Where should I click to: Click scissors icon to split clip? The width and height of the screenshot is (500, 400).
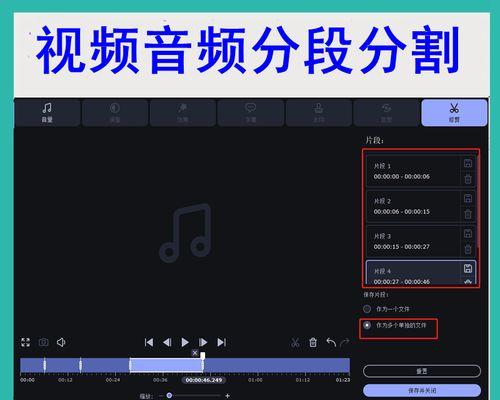(295, 343)
